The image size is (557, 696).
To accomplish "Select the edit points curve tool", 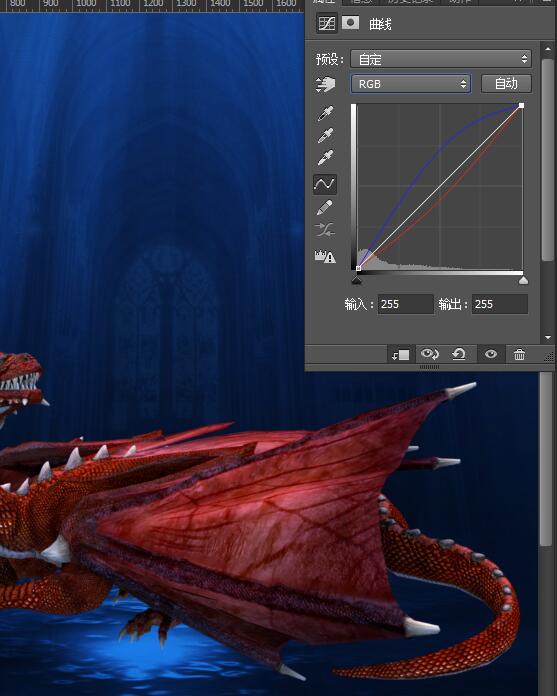I will point(325,184).
